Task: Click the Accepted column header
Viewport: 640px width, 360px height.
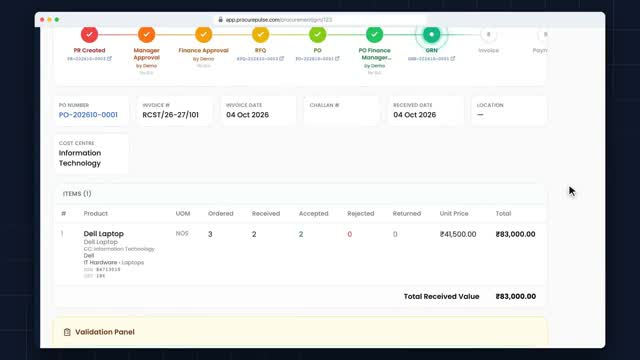Action: pyautogui.click(x=313, y=213)
